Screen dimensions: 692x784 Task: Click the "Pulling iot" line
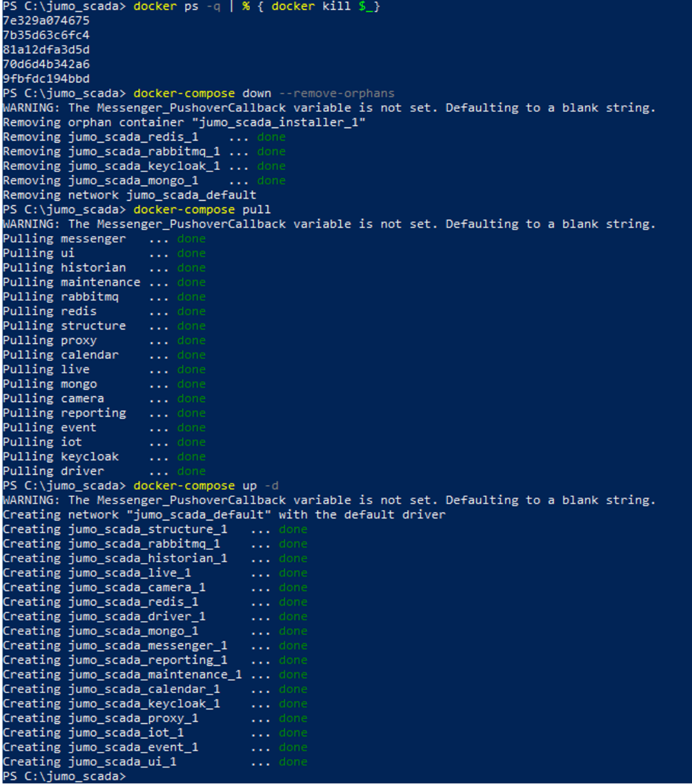(x=43, y=442)
